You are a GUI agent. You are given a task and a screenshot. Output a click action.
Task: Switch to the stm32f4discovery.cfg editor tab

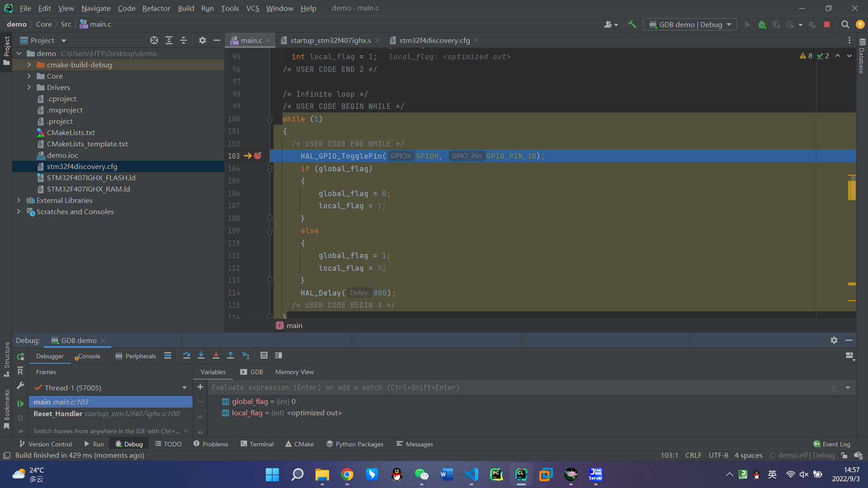tap(434, 40)
